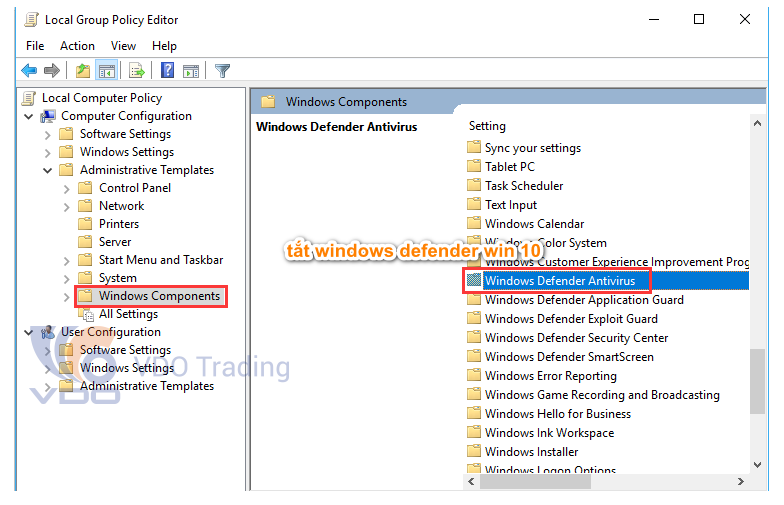Click the Back arrow toolbar icon
Image resolution: width=784 pixels, height=505 pixels.
pyautogui.click(x=29, y=70)
